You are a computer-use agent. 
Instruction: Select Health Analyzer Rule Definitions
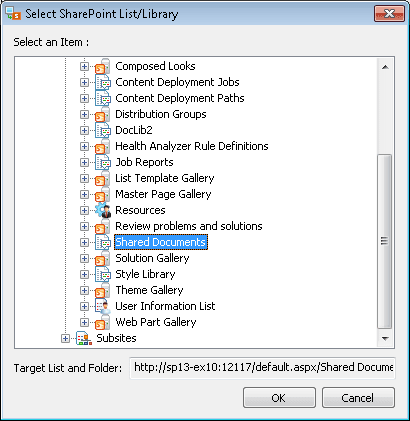pos(192,146)
